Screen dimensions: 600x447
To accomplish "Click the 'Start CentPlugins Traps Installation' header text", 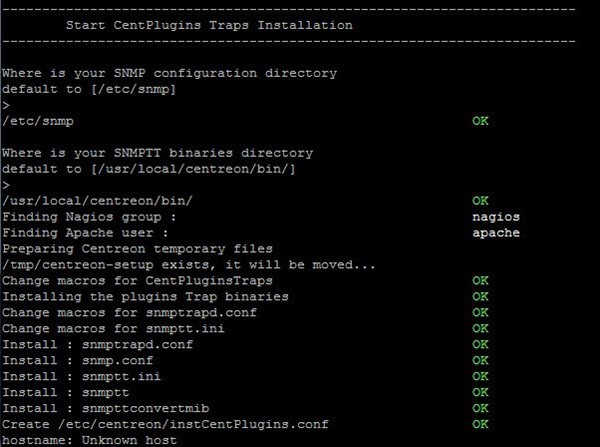I will point(209,25).
